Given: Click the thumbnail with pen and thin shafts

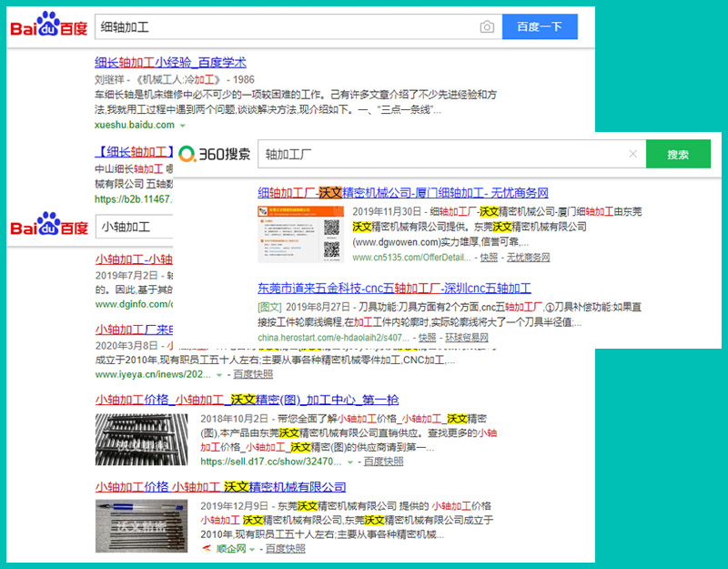Looking at the screenshot, I should [142, 526].
